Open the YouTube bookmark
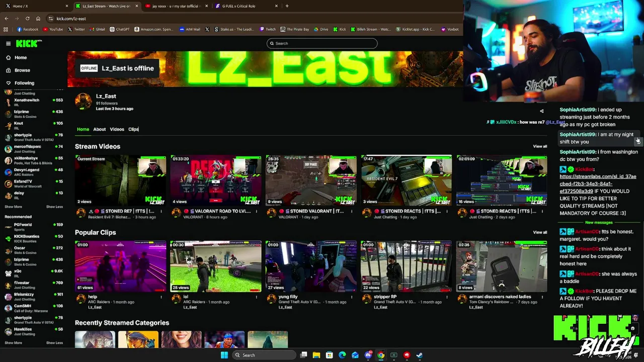Viewport: 644px width, 362px height. [53, 29]
